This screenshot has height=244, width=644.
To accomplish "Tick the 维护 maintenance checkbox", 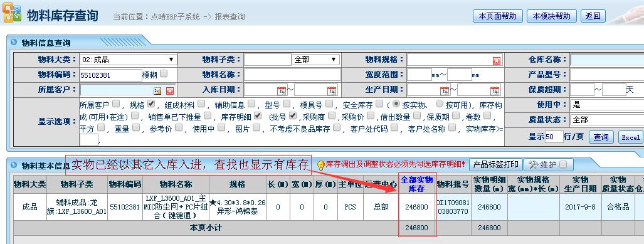I will (562, 164).
